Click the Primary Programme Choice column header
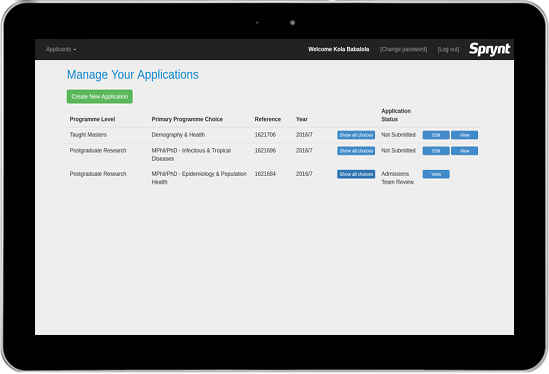This screenshot has width=549, height=374. (x=187, y=119)
